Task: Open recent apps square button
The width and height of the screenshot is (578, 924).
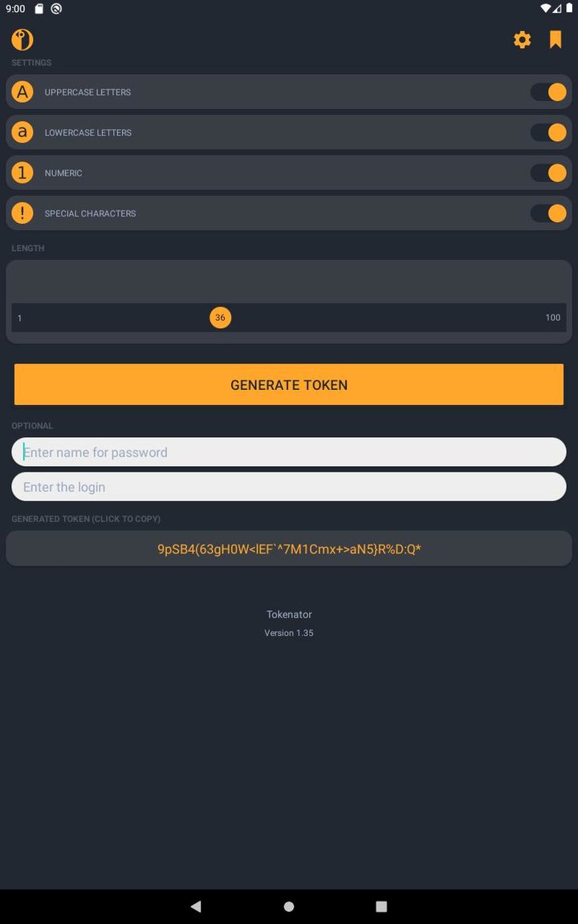Action: pyautogui.click(x=381, y=906)
